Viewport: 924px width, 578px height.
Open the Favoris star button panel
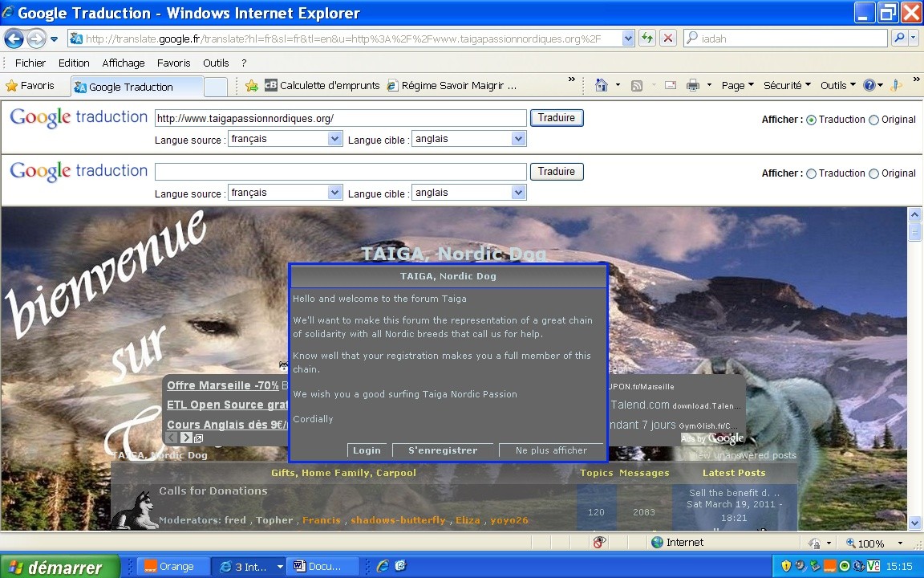coord(30,86)
